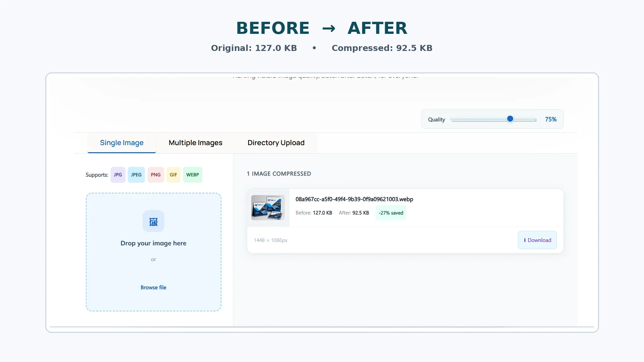The width and height of the screenshot is (644, 362).
Task: Click the Download button
Action: point(537,240)
